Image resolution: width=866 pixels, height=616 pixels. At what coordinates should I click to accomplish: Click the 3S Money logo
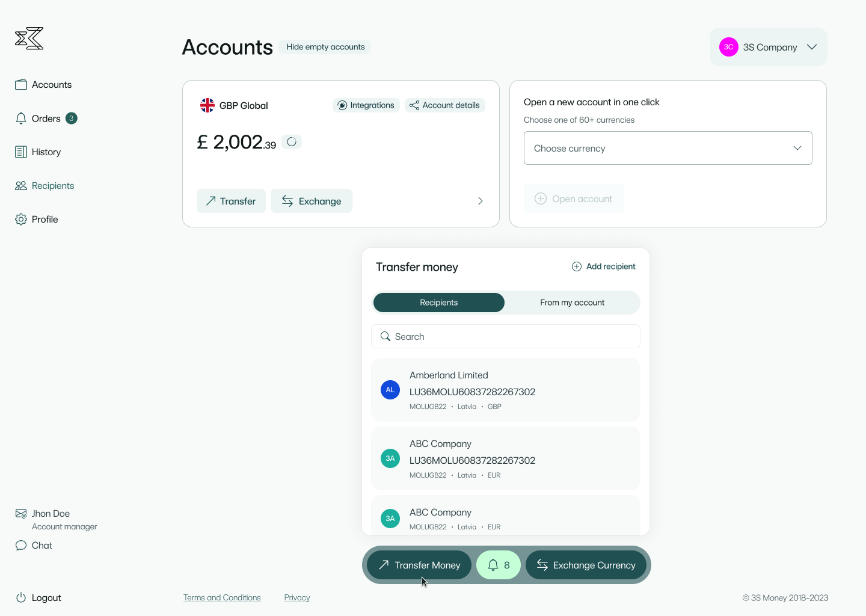29,38
